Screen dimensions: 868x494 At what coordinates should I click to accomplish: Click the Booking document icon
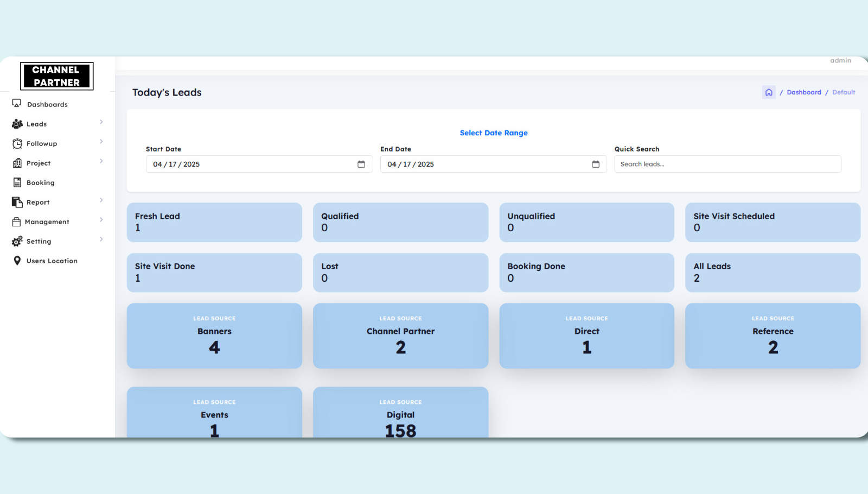tap(17, 182)
